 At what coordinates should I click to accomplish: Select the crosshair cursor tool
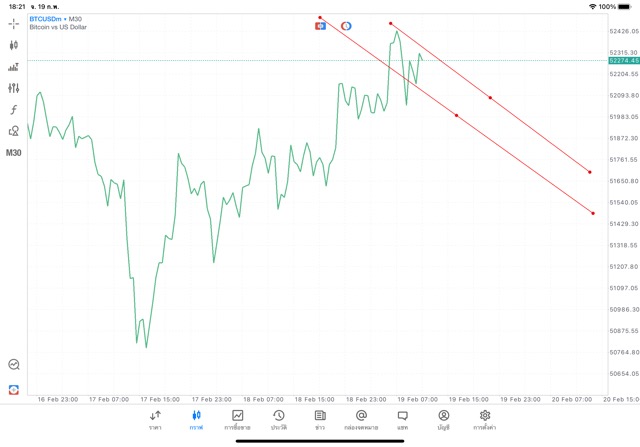point(14,22)
